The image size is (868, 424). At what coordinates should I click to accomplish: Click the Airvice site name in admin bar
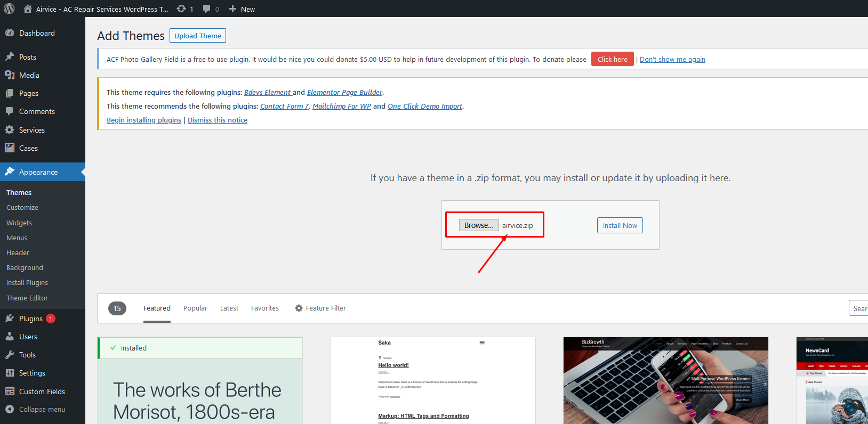pyautogui.click(x=102, y=9)
